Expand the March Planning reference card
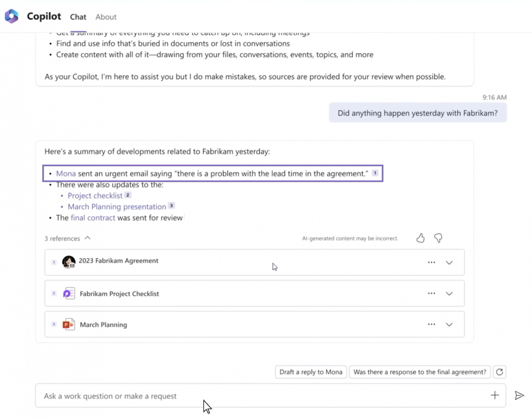Viewport: 532px width, 418px height. point(449,324)
